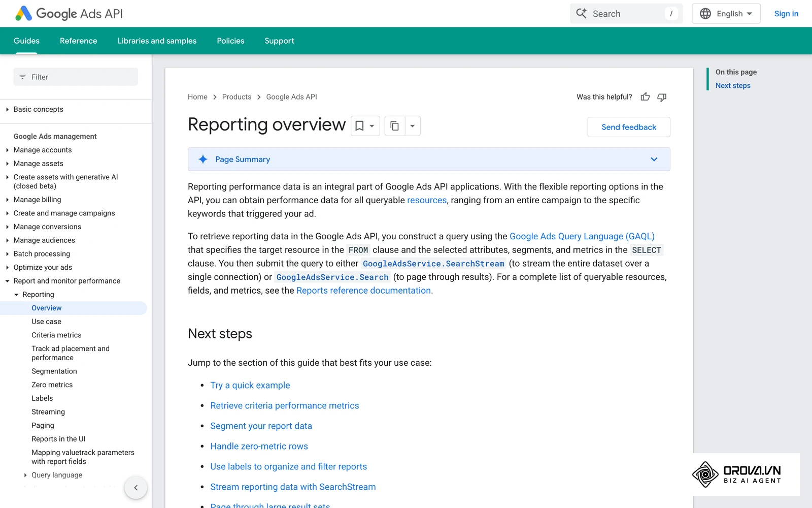Collapse Report and monitor performance section
Viewport: 812px width, 508px height.
7,281
